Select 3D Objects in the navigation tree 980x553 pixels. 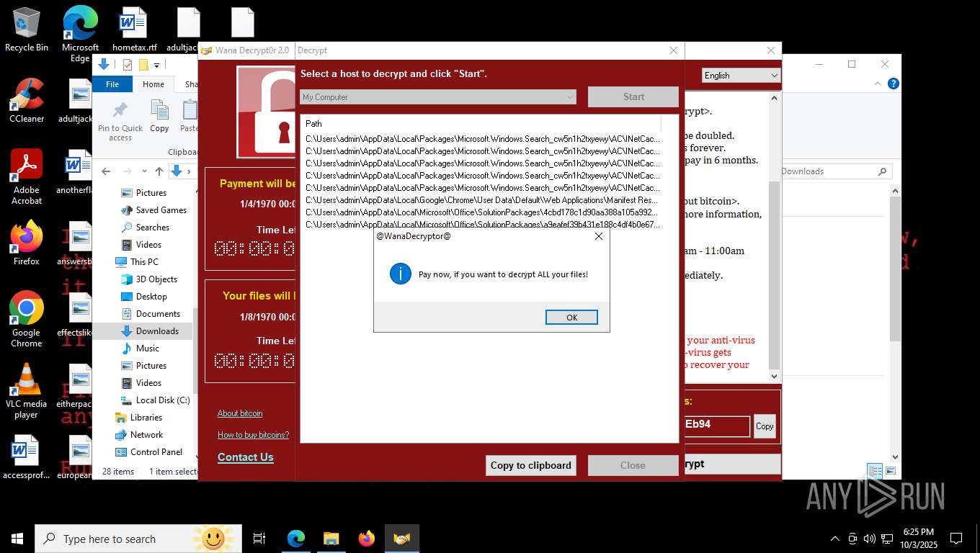click(156, 279)
